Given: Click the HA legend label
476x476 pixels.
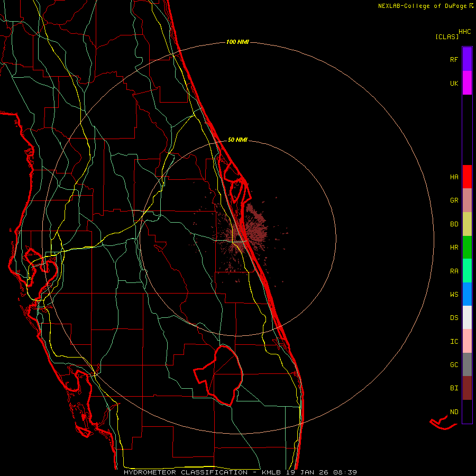Looking at the screenshot, I should point(454,177).
